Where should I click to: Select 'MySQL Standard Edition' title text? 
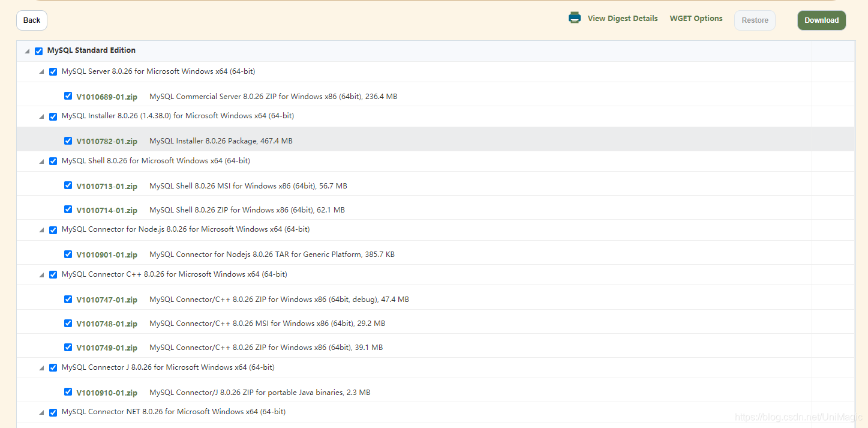tap(91, 50)
